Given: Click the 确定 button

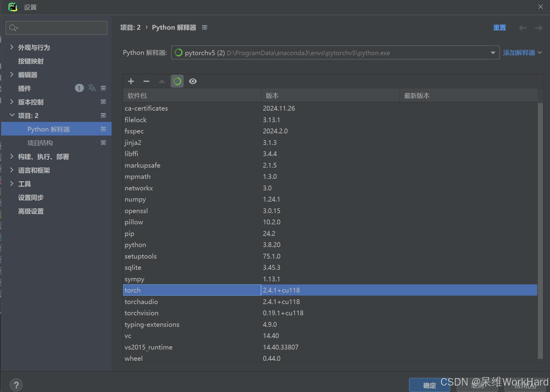Looking at the screenshot, I should (x=429, y=385).
